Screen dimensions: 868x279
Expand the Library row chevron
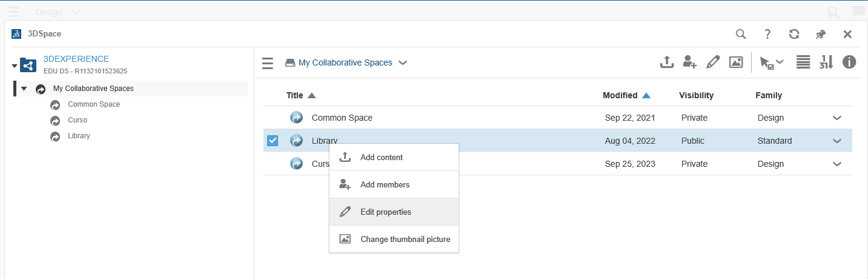837,141
